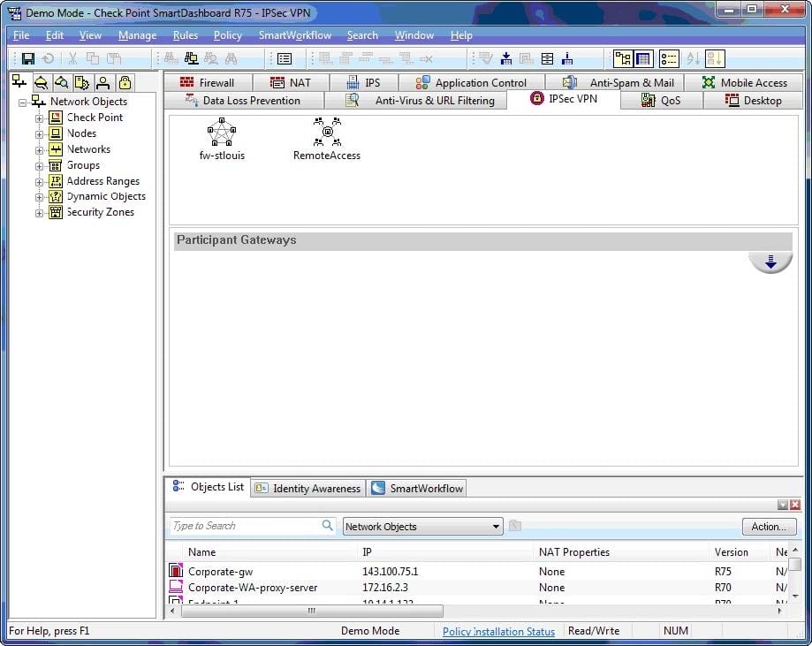The height and width of the screenshot is (646, 812).
Task: Open the SmartWorkflow bottom tab
Action: (x=417, y=488)
